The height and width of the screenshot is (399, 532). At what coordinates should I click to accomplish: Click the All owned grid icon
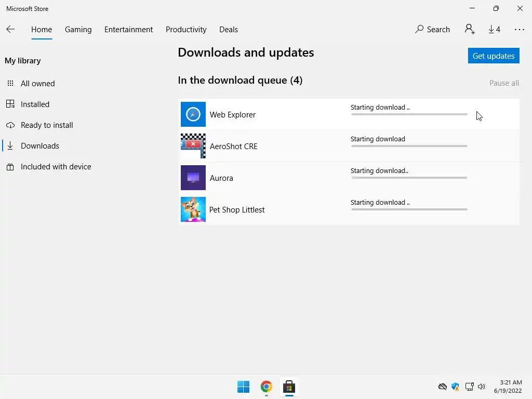[10, 83]
